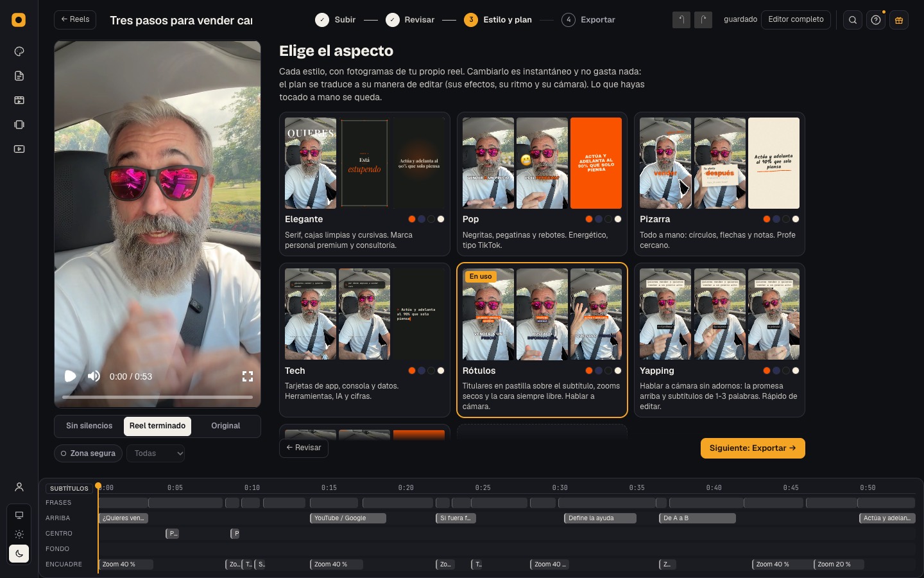Viewport: 924px width, 578px height.
Task: Select the 'Zoom 20 %' framing clip
Action: click(839, 565)
